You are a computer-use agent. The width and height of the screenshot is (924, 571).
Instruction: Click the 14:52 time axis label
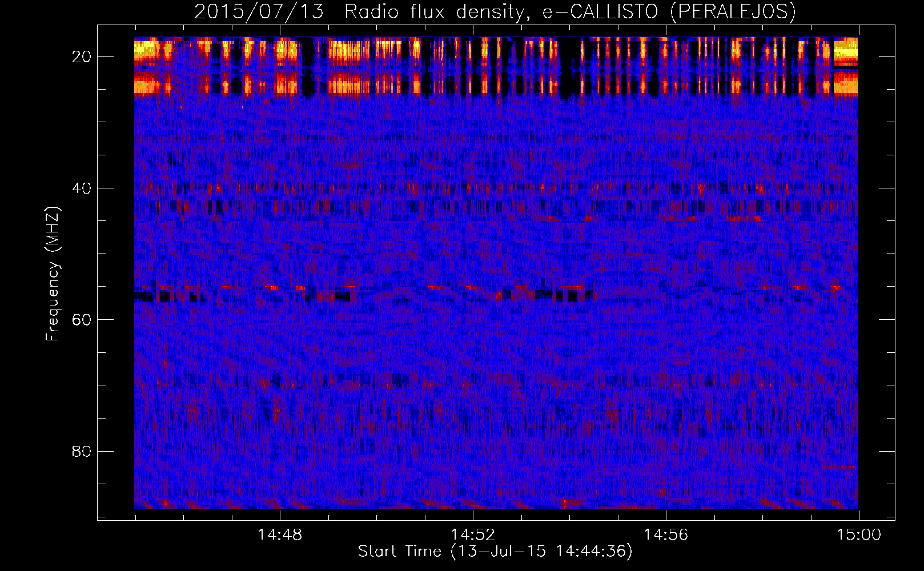tap(473, 535)
